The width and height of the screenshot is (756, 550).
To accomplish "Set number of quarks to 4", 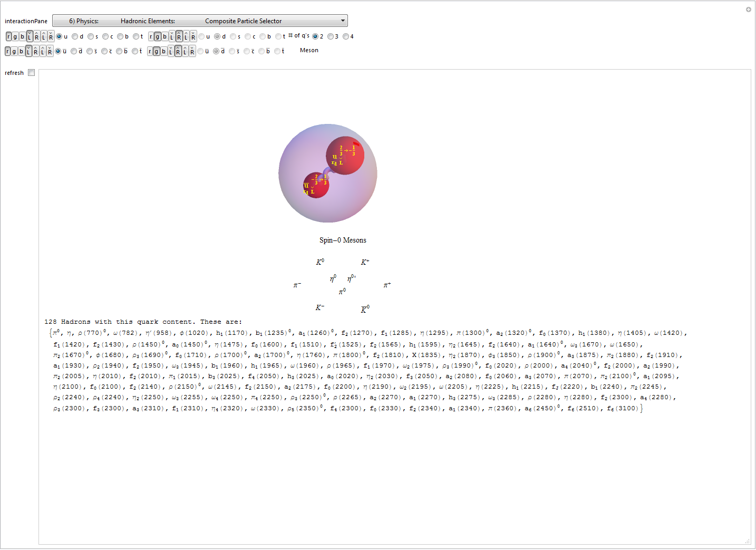I will (x=346, y=36).
